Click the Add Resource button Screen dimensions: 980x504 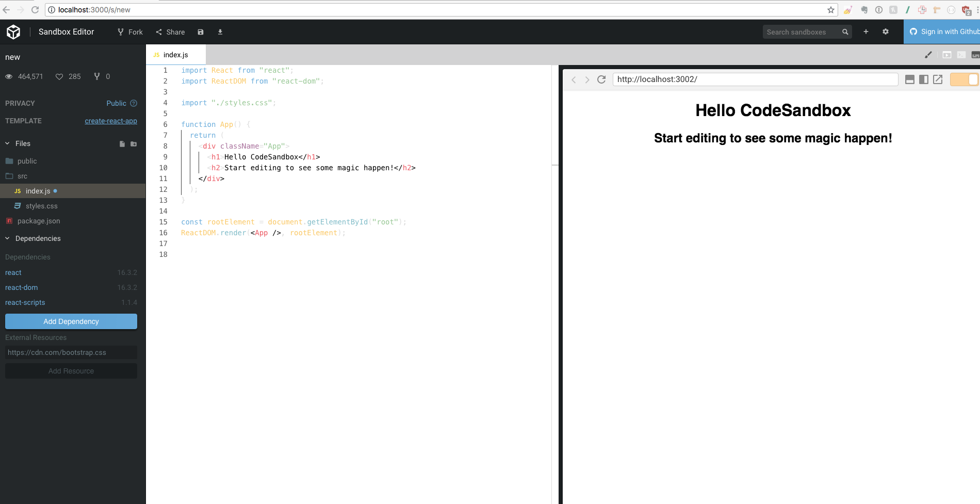(71, 371)
